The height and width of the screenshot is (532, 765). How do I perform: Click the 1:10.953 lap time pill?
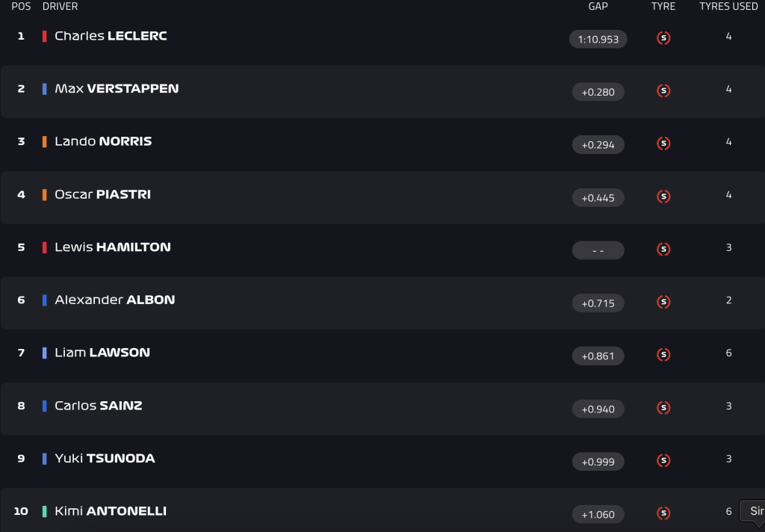pos(598,39)
